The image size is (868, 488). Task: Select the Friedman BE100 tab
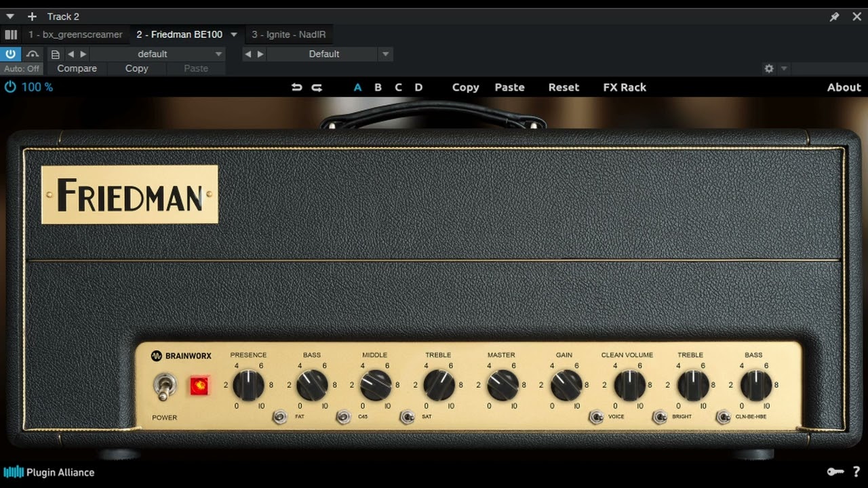pos(179,35)
